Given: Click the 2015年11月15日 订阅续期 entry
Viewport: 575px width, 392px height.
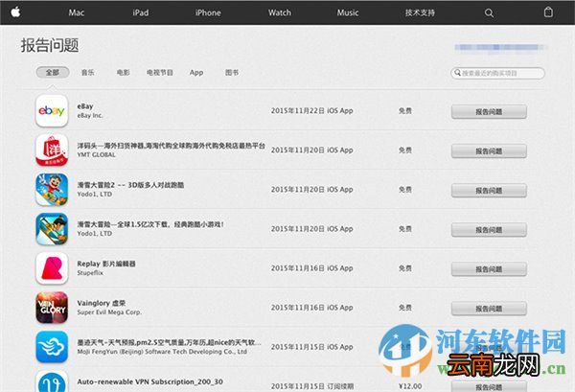Looking at the screenshot, I should [x=312, y=386].
